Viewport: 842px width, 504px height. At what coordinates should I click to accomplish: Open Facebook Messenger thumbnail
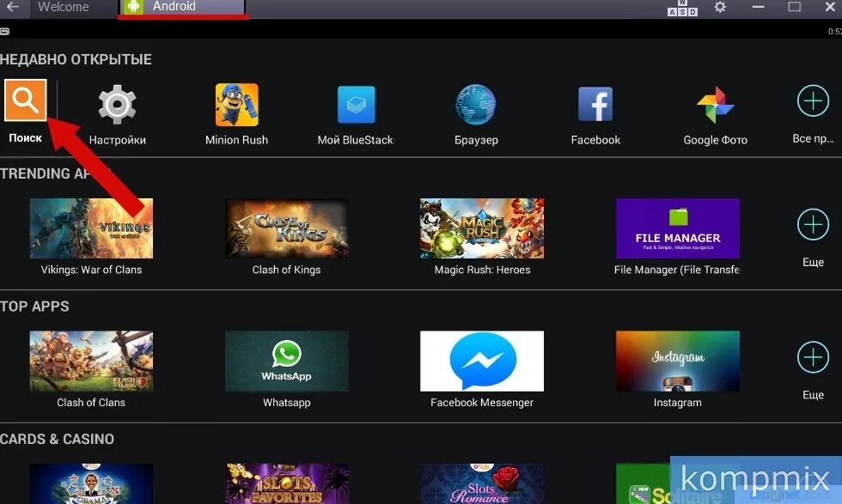[482, 361]
